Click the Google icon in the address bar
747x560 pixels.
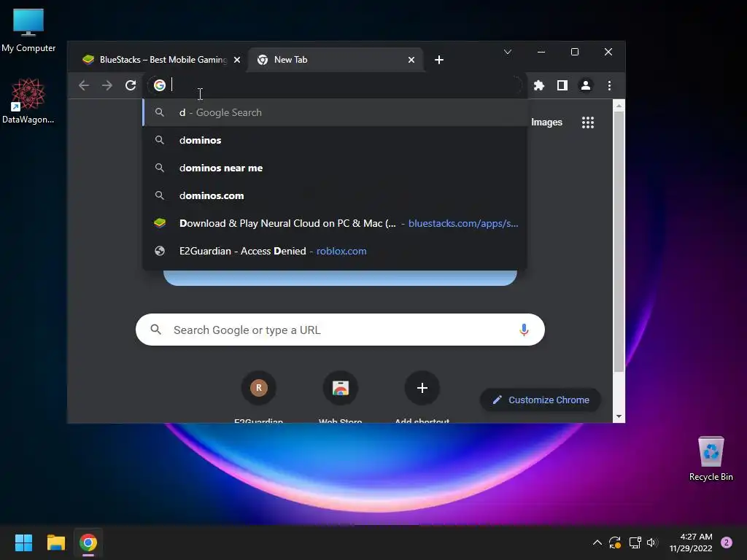pyautogui.click(x=160, y=85)
